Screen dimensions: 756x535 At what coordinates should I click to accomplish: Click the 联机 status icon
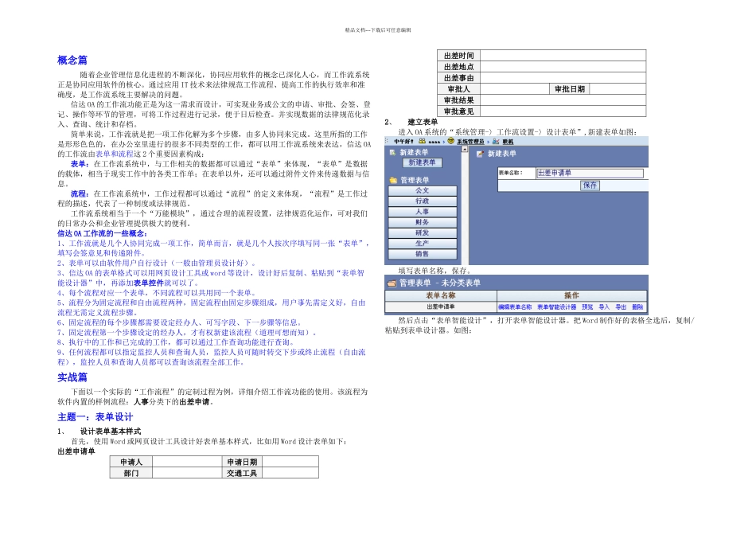tap(496, 142)
